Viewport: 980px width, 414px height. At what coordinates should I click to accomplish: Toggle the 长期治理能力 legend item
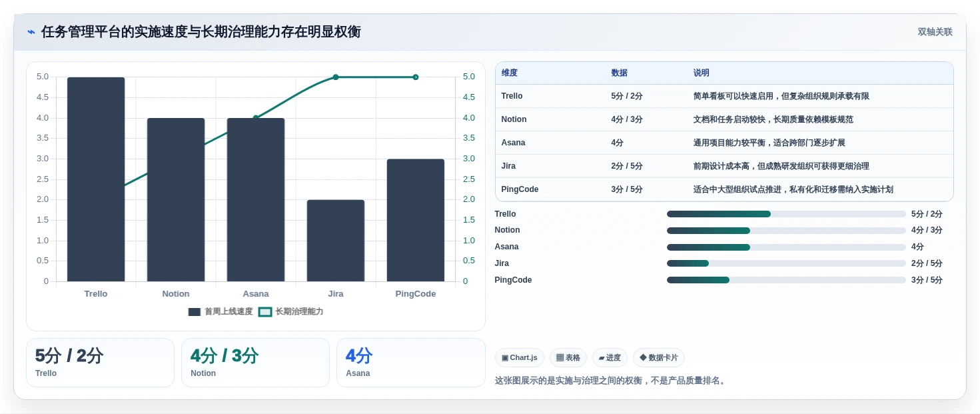coord(291,311)
